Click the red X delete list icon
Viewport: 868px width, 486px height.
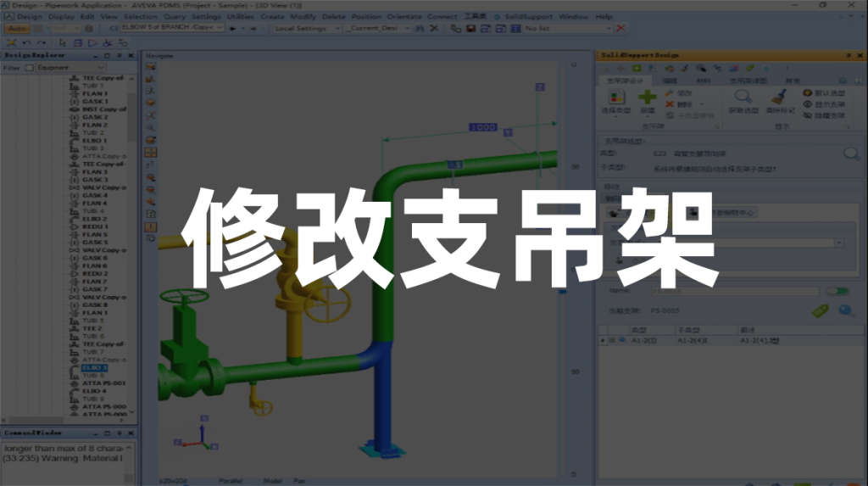click(620, 28)
